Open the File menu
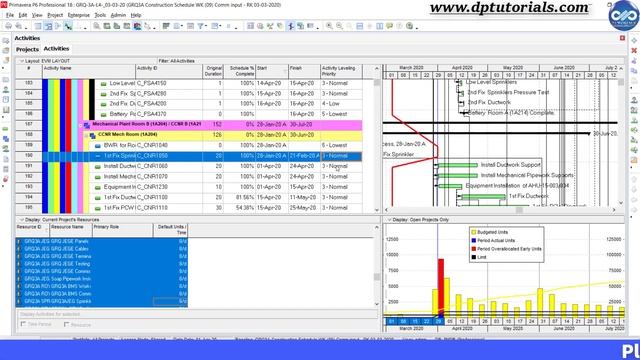 point(10,15)
